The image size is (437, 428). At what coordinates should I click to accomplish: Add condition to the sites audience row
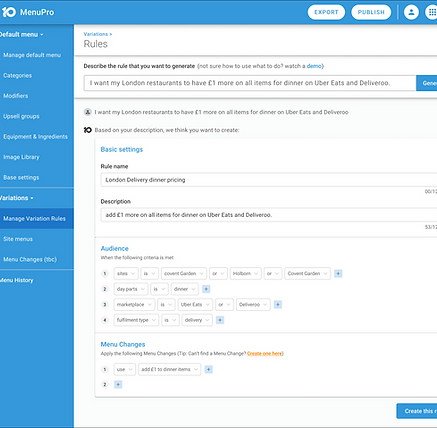pos(338,274)
